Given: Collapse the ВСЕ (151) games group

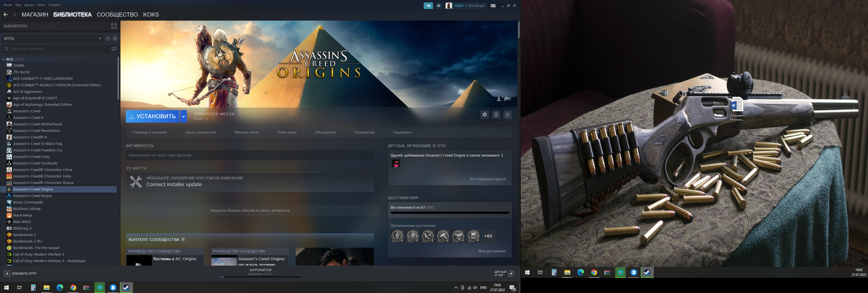Looking at the screenshot, I should pyautogui.click(x=4, y=59).
